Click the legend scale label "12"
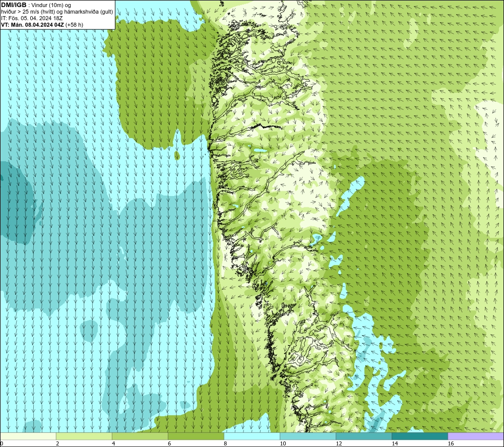The height and width of the screenshot is (447, 504). tap(339, 443)
